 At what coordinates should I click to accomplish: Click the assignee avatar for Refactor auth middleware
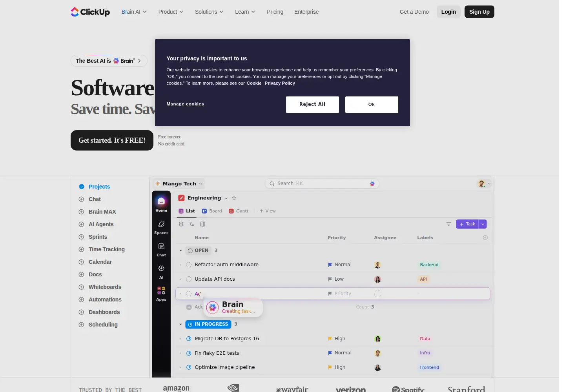(377, 265)
